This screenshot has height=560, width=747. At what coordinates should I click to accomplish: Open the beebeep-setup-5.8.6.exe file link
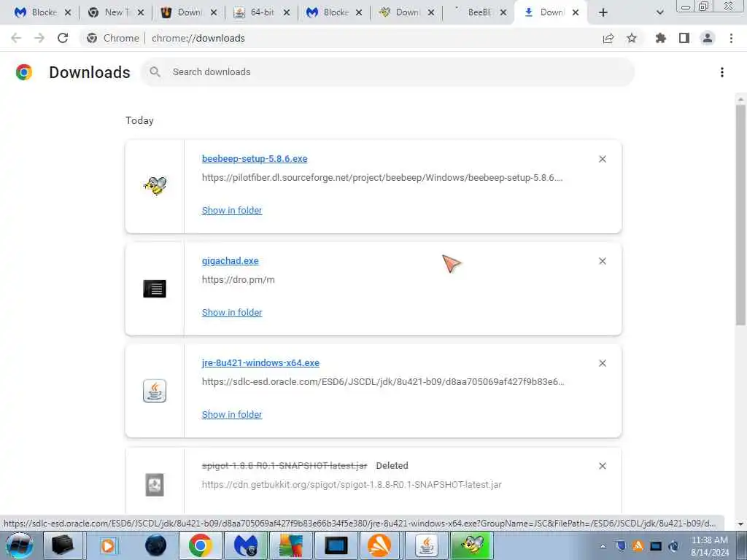[x=255, y=158]
